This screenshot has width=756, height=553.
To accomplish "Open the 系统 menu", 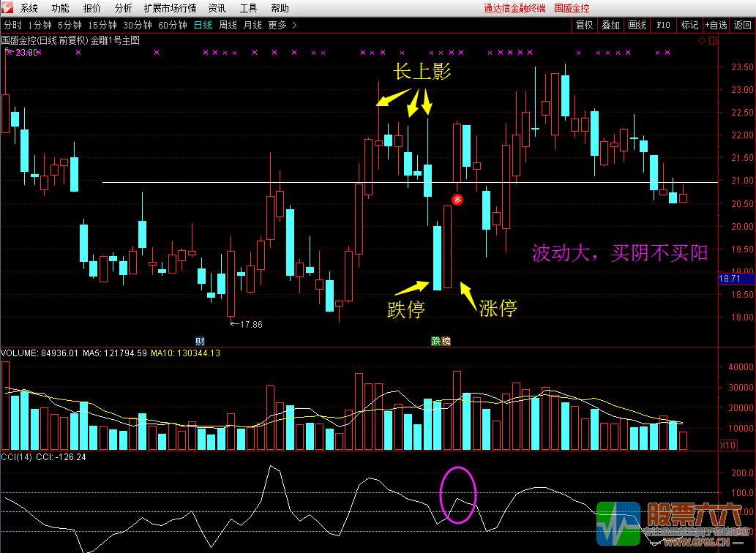I will [x=29, y=8].
